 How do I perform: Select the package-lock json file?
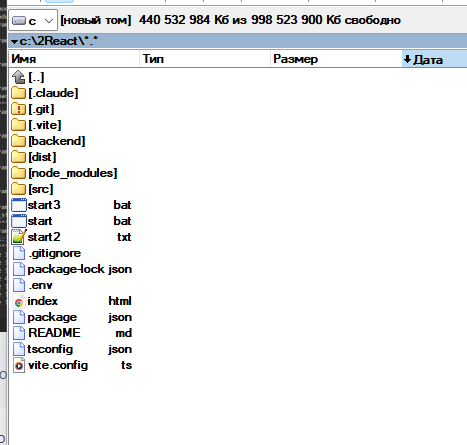point(80,269)
